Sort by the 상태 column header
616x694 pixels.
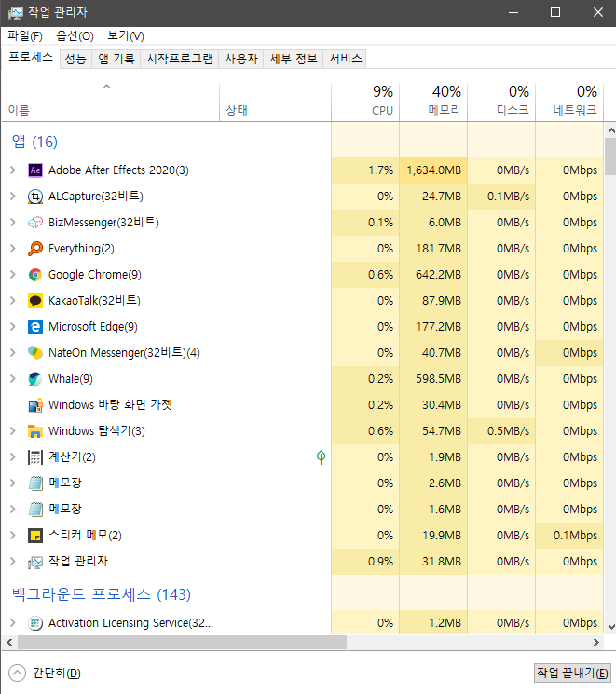click(276, 102)
